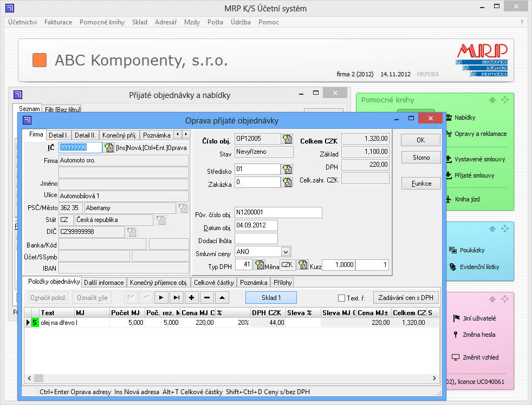This screenshot has width=532, height=405.
Task: Click the Dodací lhůta field
Action: (x=256, y=238)
